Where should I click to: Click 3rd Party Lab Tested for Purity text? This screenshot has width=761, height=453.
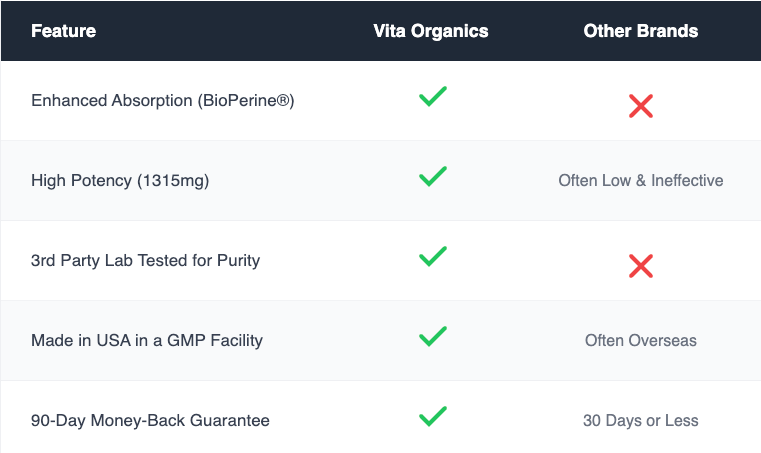click(146, 261)
